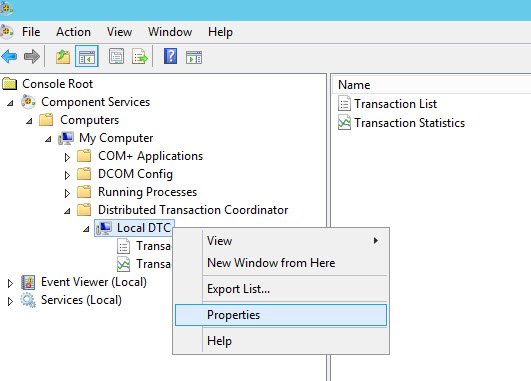The height and width of the screenshot is (381, 531).
Task: Click the Up one level folder icon
Action: coord(63,57)
